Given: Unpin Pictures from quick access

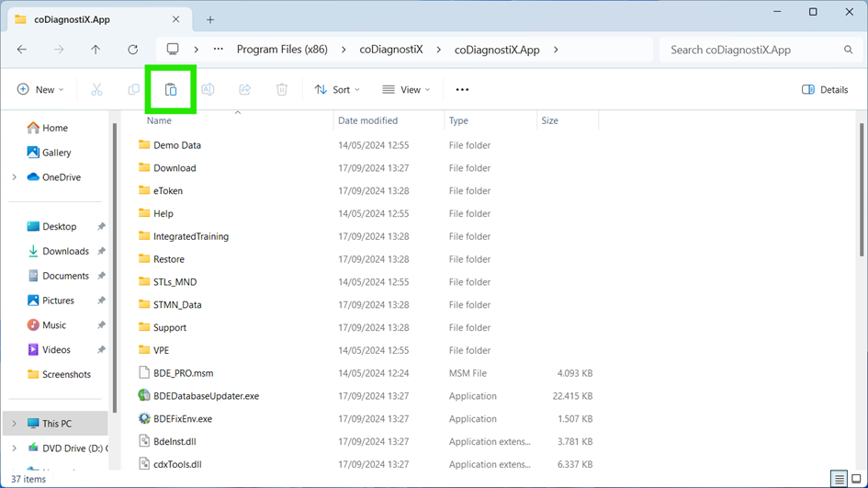Looking at the screenshot, I should pos(101,301).
